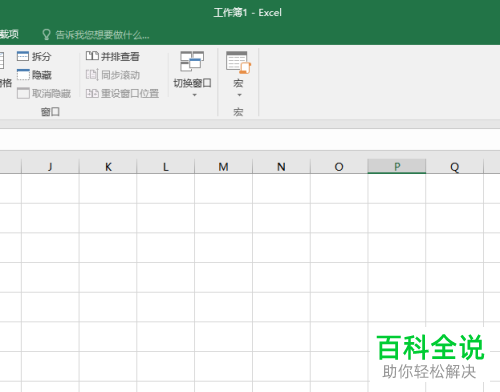Click the 拆分 label text

point(41,56)
